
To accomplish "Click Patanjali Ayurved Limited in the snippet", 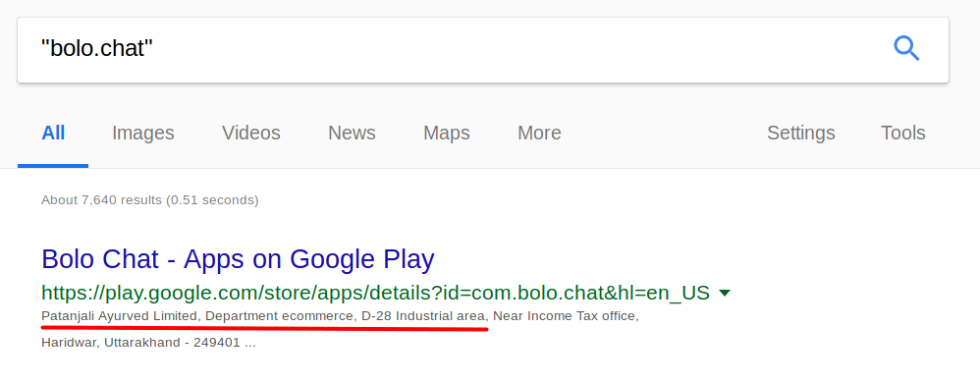I will point(119,316).
